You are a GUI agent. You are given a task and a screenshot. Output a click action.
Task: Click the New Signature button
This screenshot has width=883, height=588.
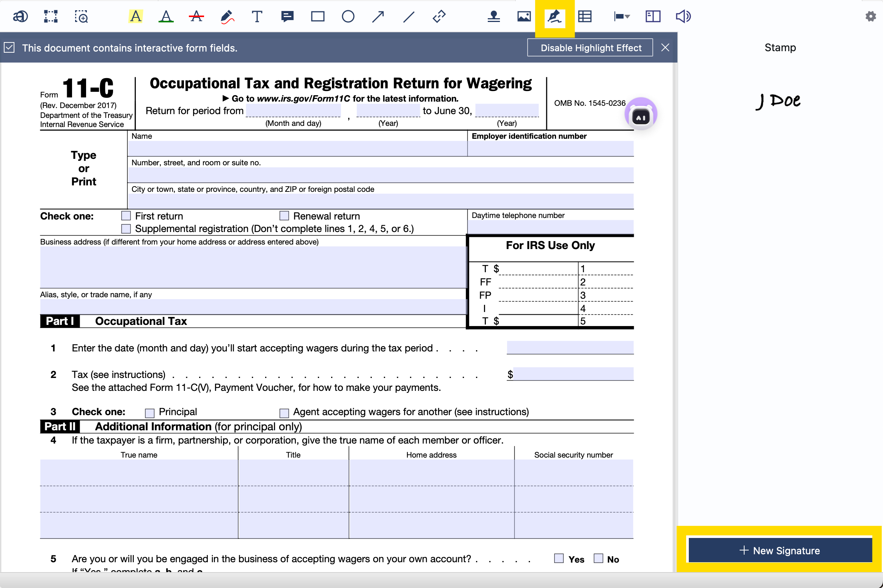coord(780,550)
